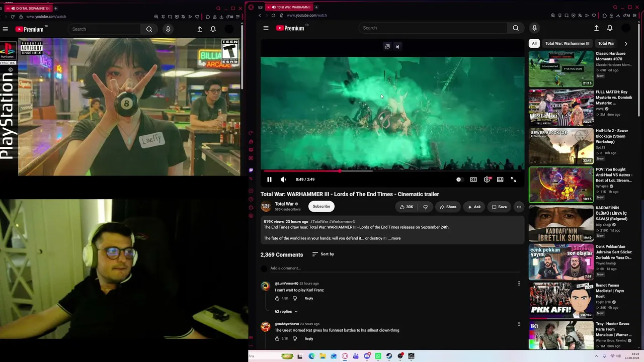Open the Total War channel avatar
Screen dimensions: 644x362
(x=266, y=206)
